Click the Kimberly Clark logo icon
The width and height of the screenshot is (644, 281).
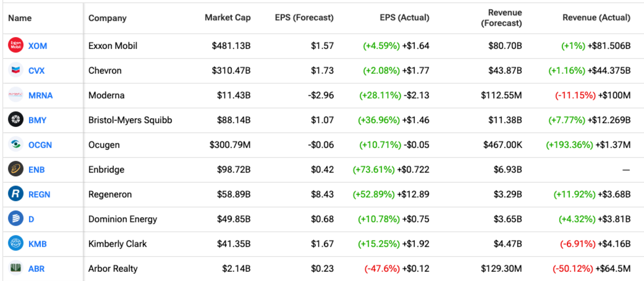click(16, 243)
